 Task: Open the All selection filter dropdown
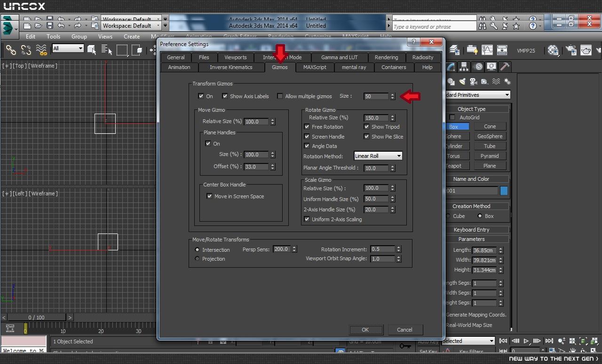pyautogui.click(x=68, y=48)
